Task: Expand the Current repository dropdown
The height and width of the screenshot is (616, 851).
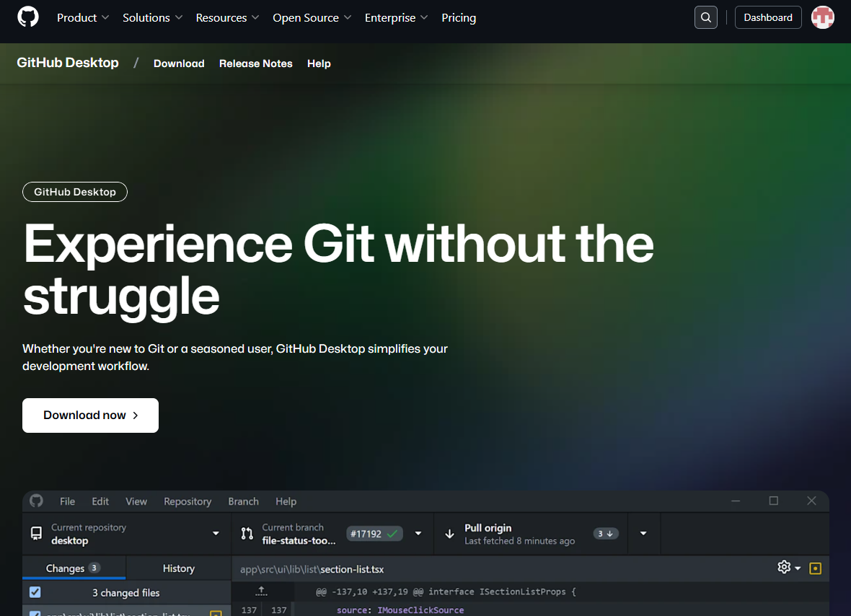Action: 215,533
